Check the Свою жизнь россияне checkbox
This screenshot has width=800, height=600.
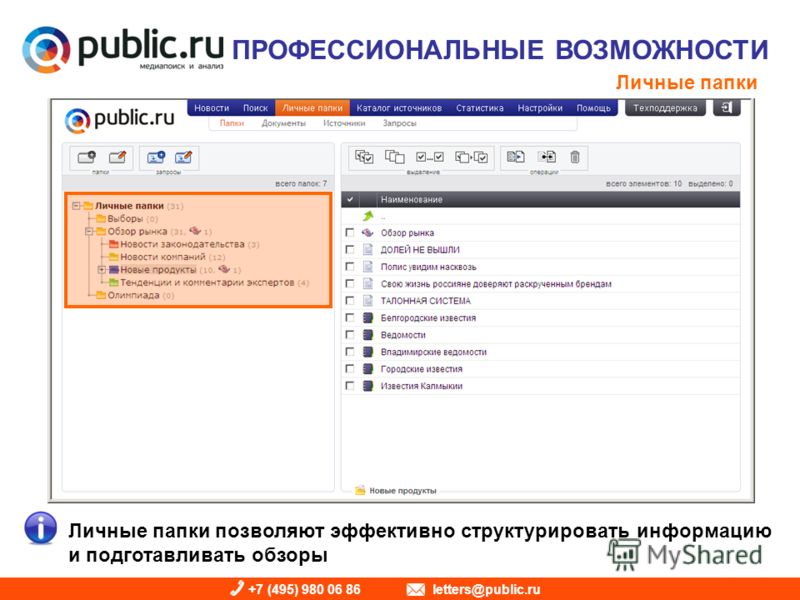349,284
